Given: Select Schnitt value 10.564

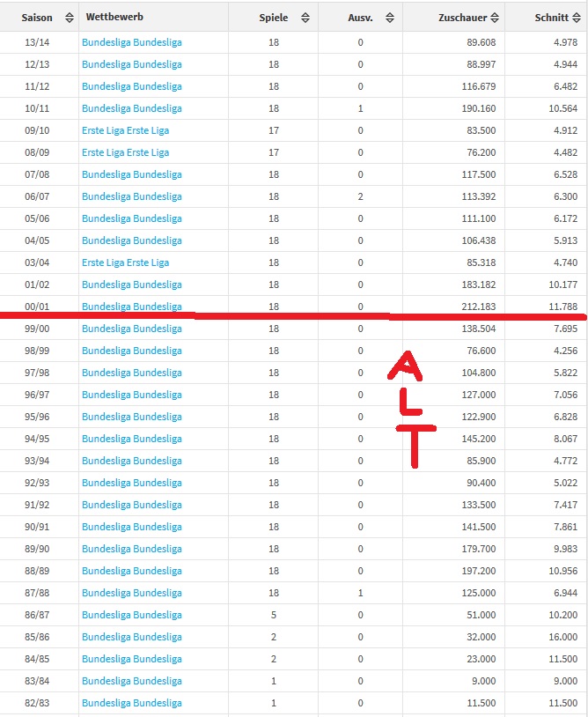Looking at the screenshot, I should tap(562, 108).
